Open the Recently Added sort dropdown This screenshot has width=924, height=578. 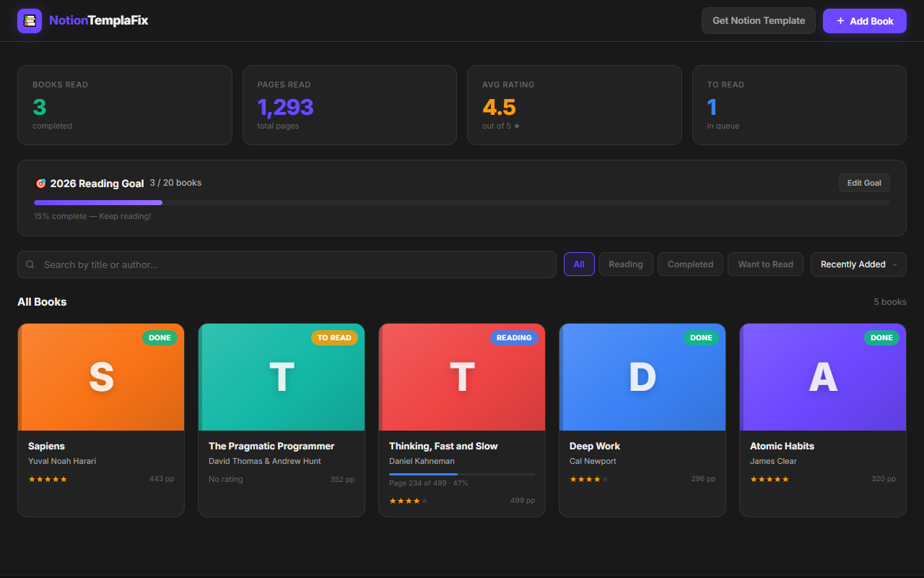858,264
